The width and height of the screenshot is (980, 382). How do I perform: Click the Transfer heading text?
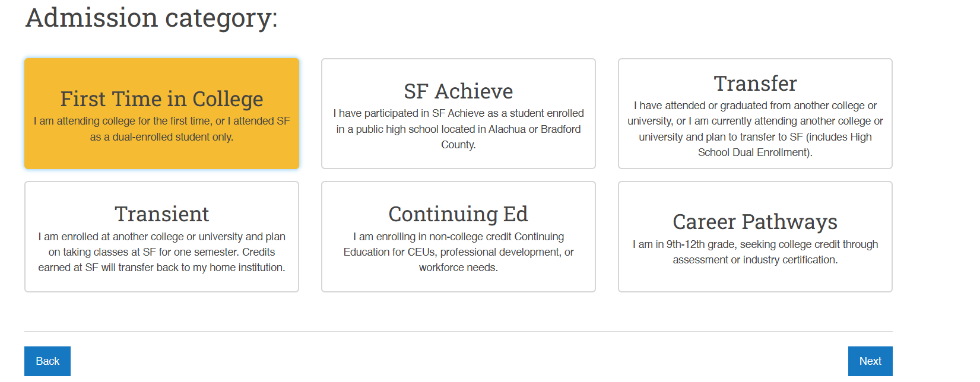point(755,84)
